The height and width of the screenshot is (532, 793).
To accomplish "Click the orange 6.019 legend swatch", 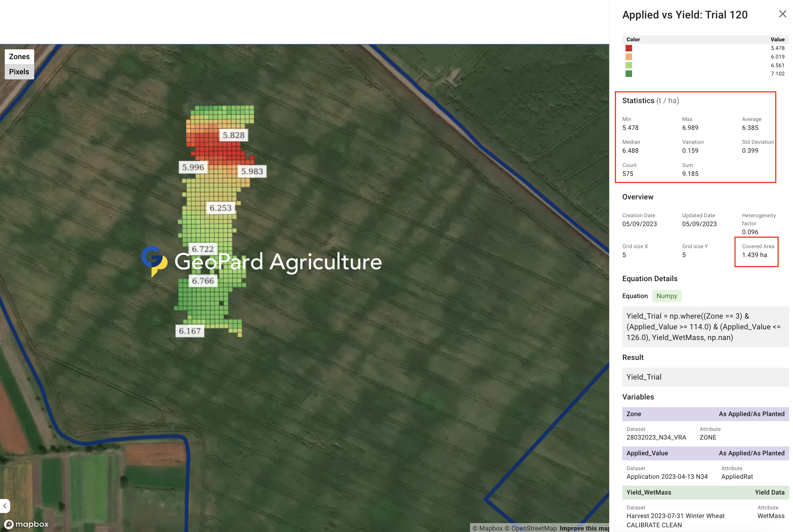I will click(x=629, y=57).
